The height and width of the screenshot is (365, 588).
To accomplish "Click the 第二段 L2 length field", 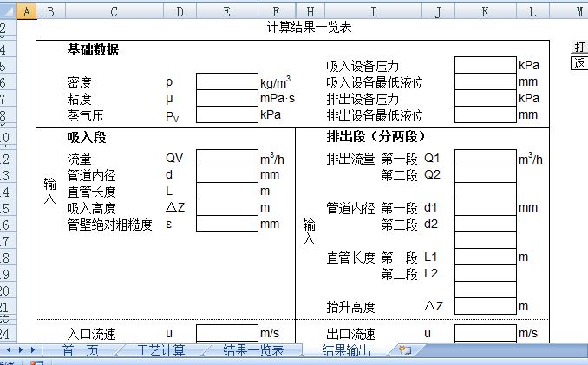I will click(x=486, y=274).
